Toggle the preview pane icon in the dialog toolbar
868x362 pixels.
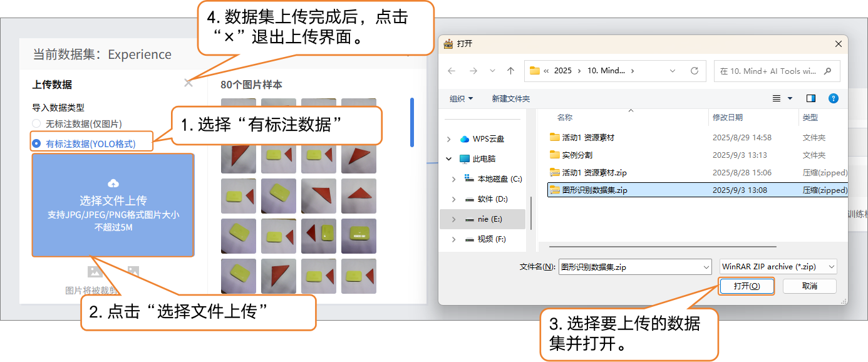(811, 98)
